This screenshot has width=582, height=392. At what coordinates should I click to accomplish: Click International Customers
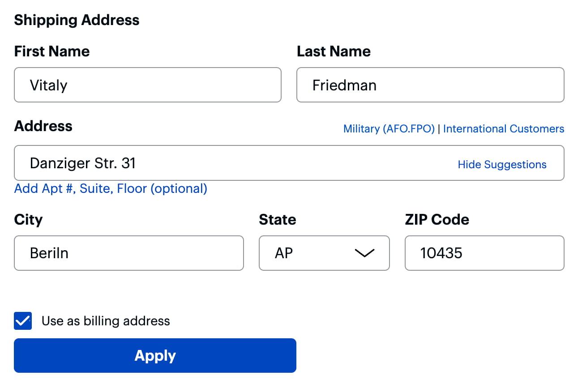point(503,129)
